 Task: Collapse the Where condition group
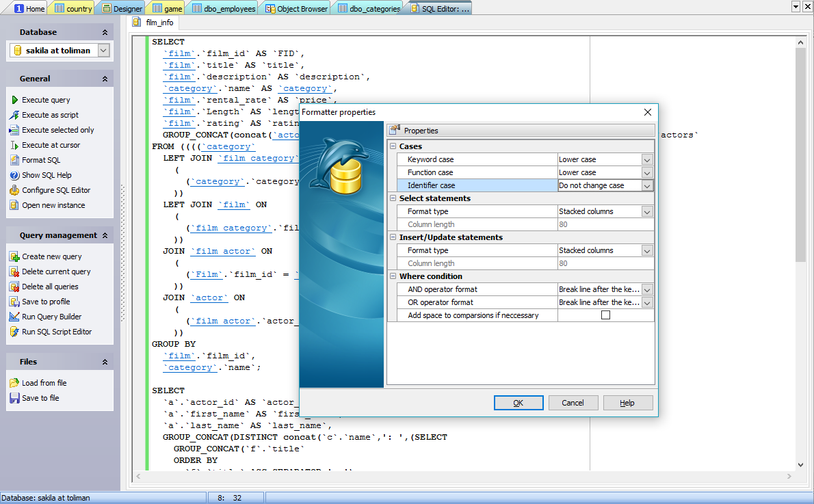(393, 276)
